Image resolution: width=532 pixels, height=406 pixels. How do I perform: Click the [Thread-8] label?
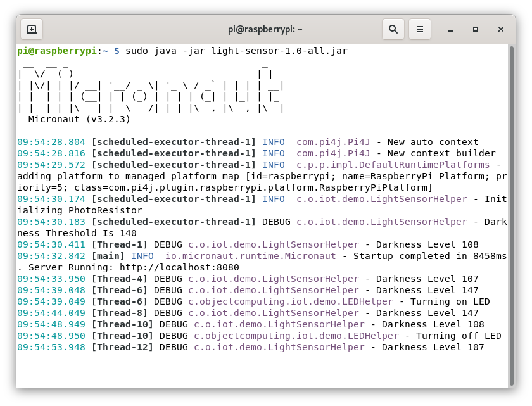pos(120,313)
